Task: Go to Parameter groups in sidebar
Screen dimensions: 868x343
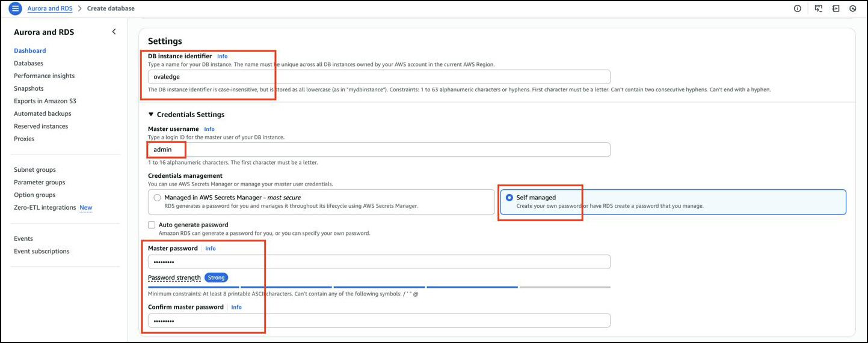Action: 40,183
